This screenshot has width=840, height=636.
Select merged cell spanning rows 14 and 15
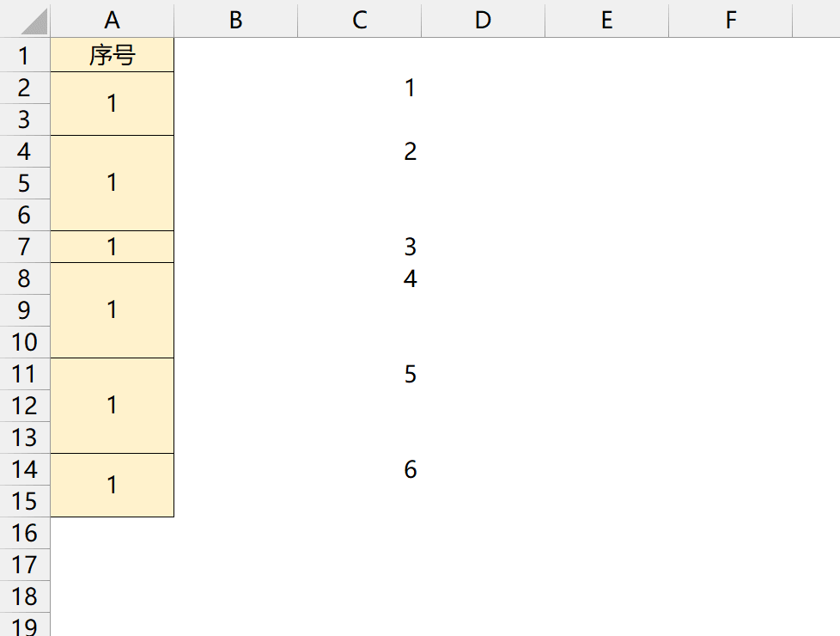point(112,485)
